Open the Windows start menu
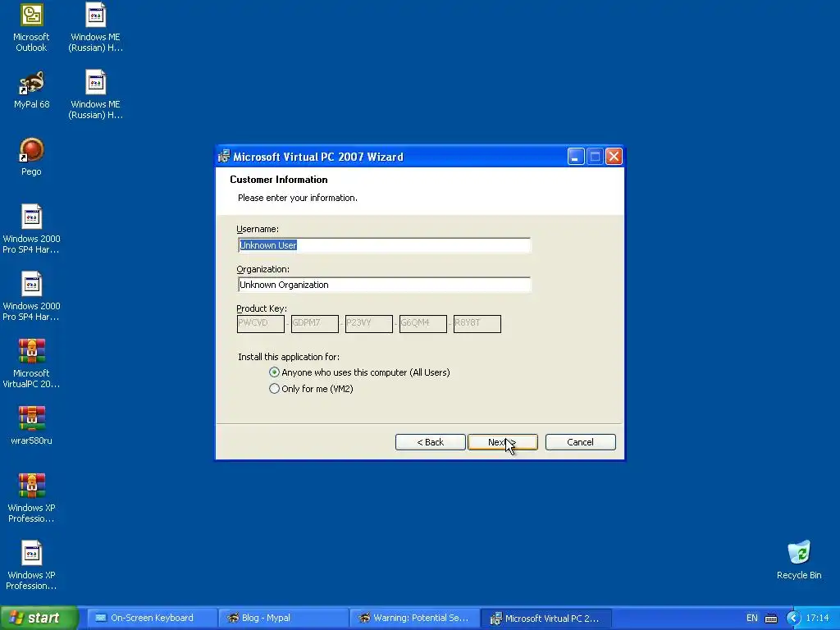The image size is (840, 630). [39, 619]
